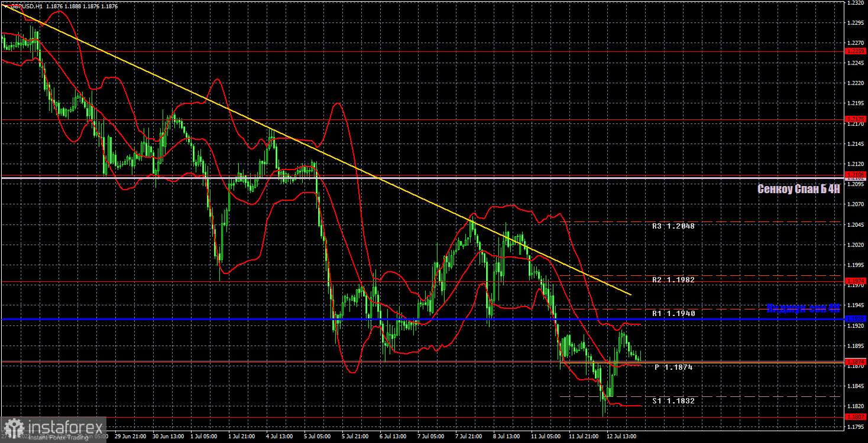Screen dimensions: 868x443
Task: Click the 4 Jul 13:00 time label
Action: 278,437
